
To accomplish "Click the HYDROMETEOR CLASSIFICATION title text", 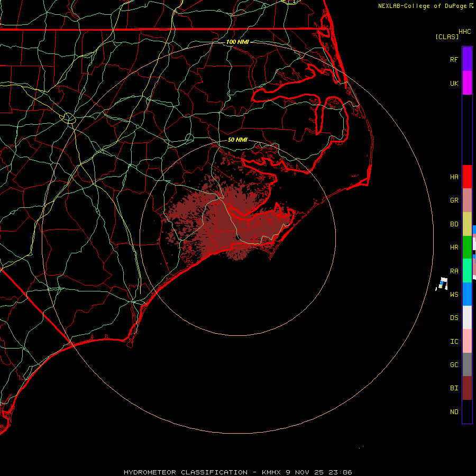I will [x=186, y=472].
